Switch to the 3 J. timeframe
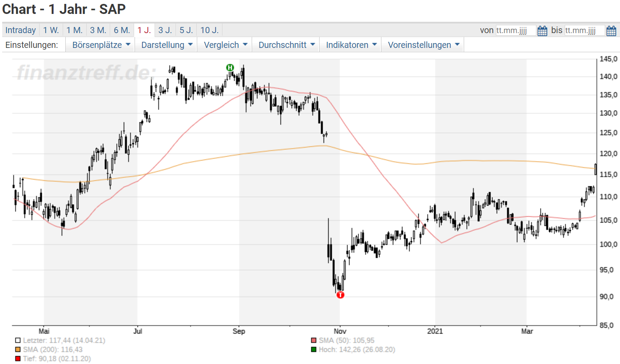This screenshot has width=620, height=364. pos(165,30)
